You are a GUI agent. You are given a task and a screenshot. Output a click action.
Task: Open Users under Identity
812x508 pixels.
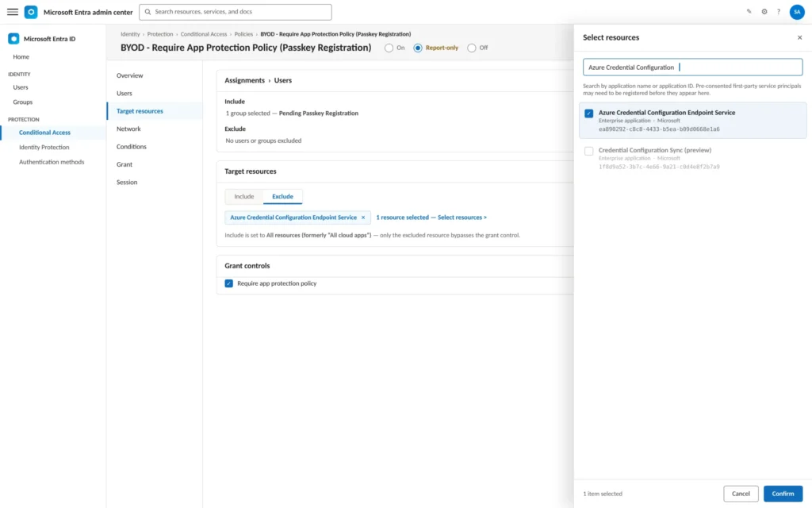(21, 87)
